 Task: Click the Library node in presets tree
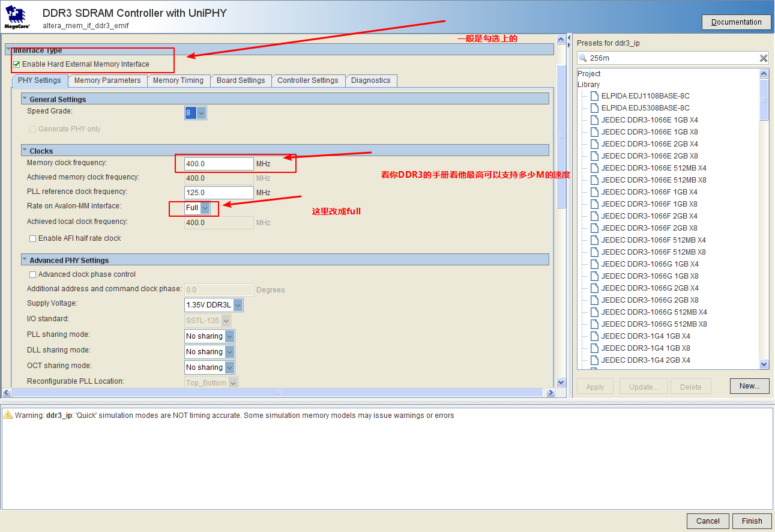[x=588, y=85]
